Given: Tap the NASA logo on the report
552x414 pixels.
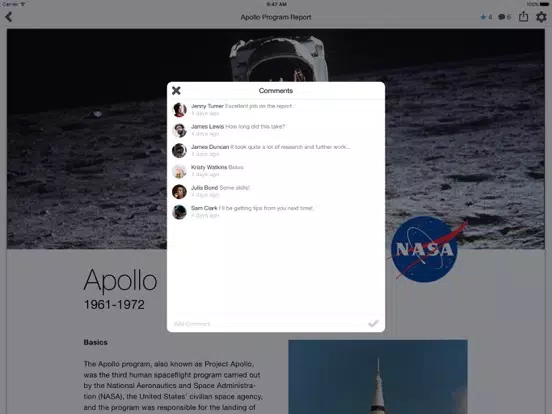Looking at the screenshot, I should click(426, 249).
